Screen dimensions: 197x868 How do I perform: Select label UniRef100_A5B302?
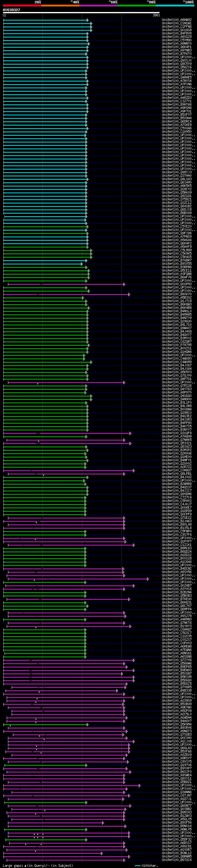coord(177,297)
